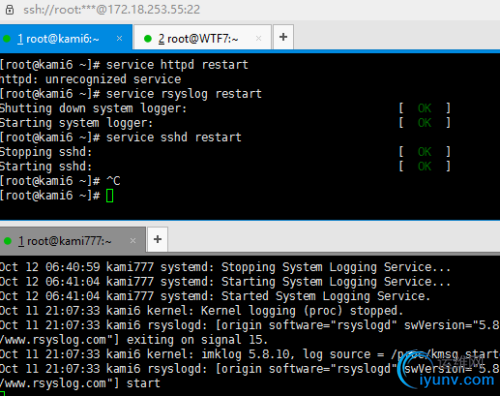Click the 'Starting sshd:' output line
This screenshot has height=396, width=500.
pos(46,166)
